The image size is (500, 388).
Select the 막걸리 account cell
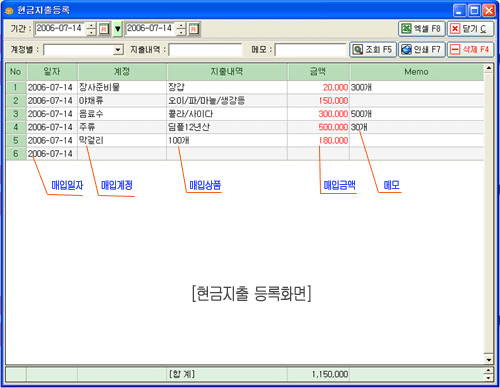122,140
